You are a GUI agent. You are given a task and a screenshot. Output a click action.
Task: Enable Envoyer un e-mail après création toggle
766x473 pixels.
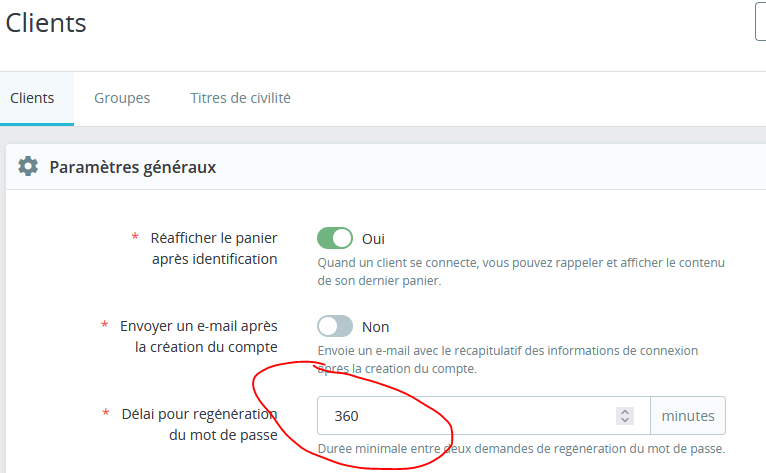click(x=335, y=326)
